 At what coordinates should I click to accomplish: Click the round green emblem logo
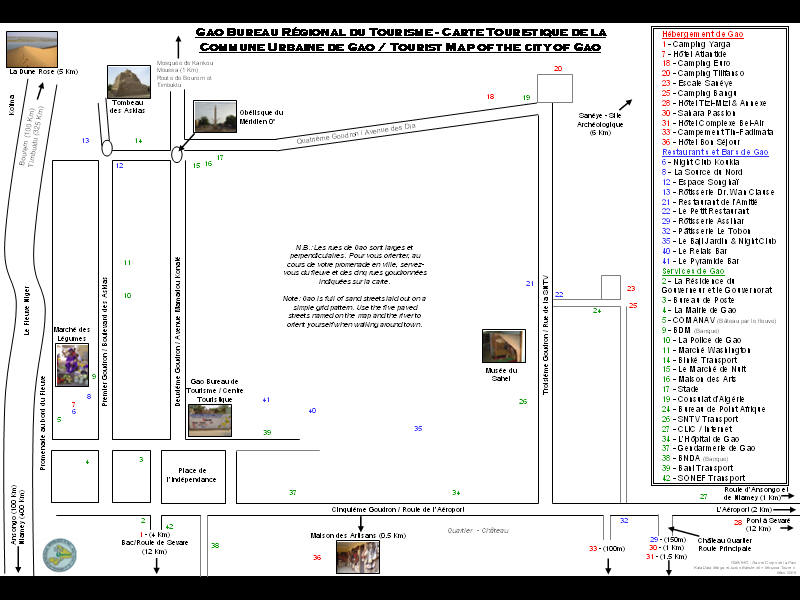pyautogui.click(x=60, y=555)
